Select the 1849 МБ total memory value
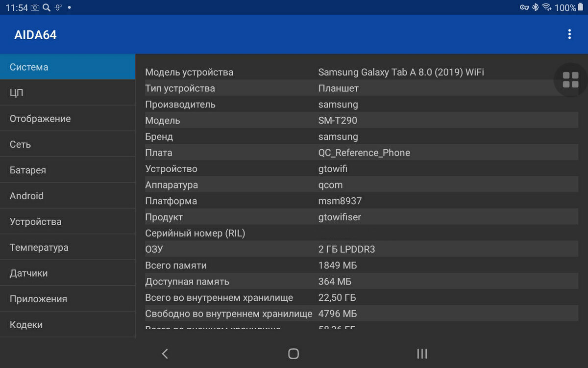This screenshot has height=368, width=588. (x=338, y=265)
